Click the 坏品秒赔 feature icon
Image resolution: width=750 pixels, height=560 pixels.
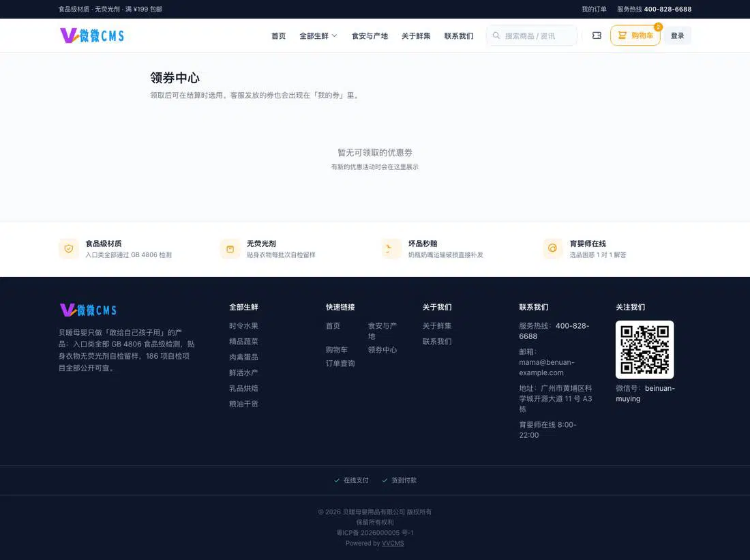click(391, 249)
